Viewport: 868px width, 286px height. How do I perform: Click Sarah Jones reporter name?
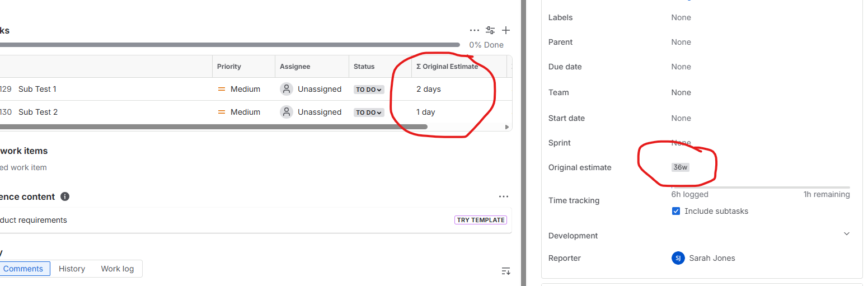tap(712, 258)
